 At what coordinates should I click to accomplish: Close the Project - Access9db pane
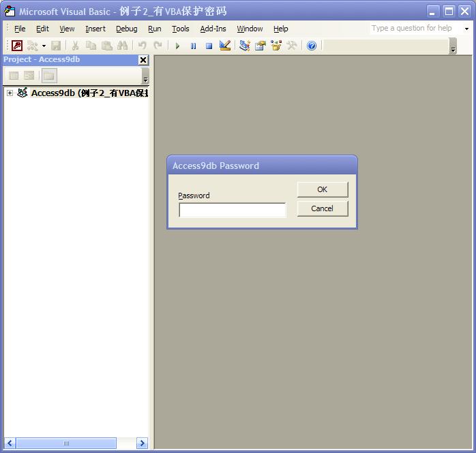pos(143,60)
